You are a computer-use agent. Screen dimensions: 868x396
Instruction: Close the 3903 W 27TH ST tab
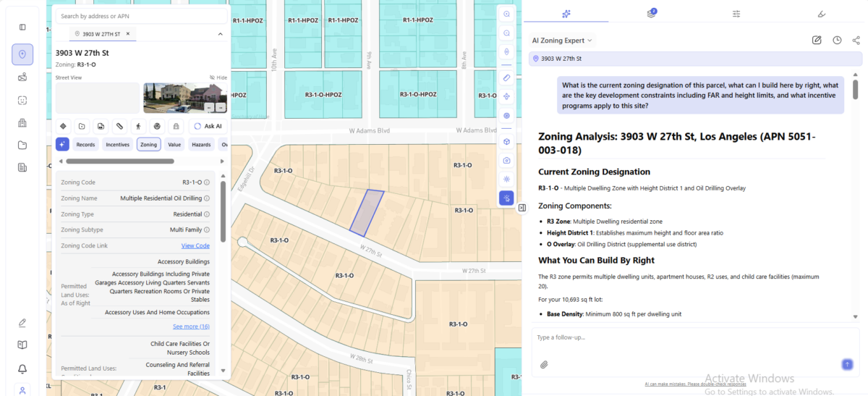[128, 33]
